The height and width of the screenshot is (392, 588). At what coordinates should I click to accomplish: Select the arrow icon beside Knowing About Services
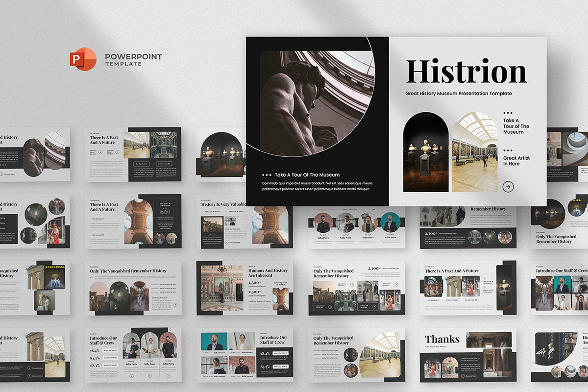pyautogui.click(x=100, y=151)
